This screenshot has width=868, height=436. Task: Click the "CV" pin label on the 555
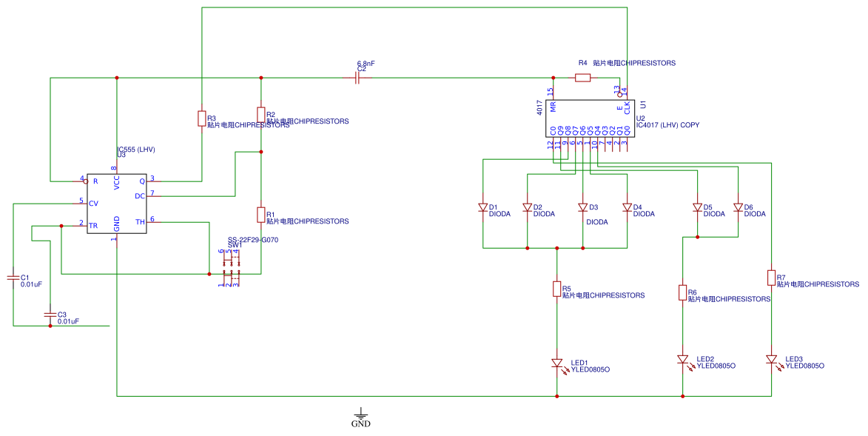click(93, 204)
